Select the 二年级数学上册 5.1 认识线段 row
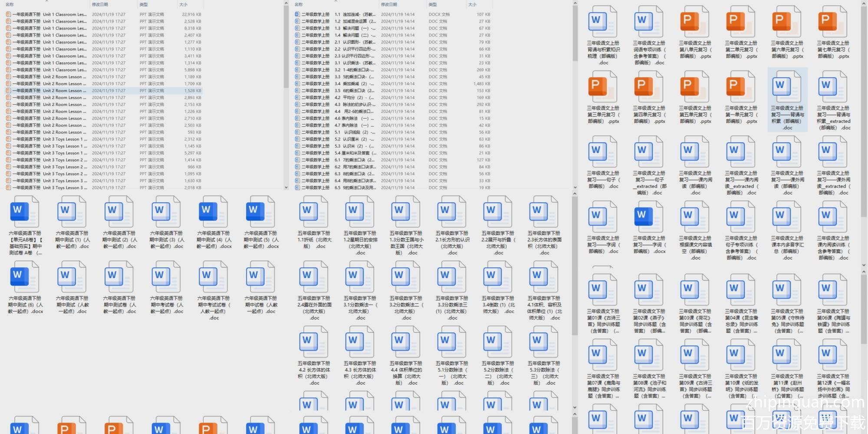The height and width of the screenshot is (434, 868). (393, 132)
